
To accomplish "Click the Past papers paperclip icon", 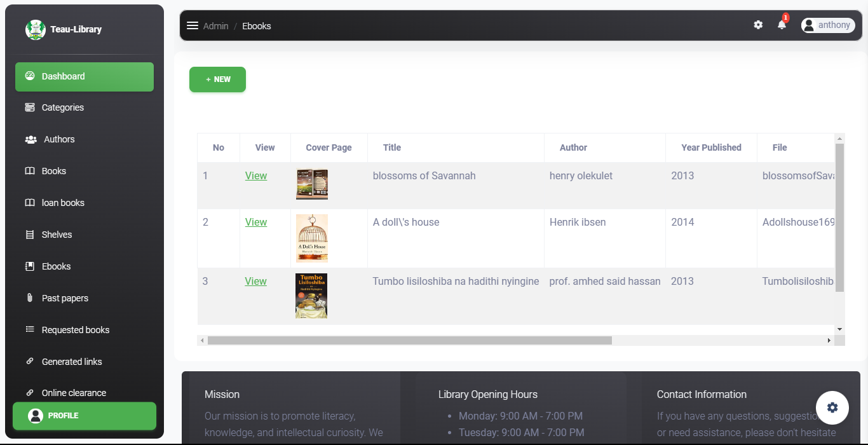I will (30, 298).
